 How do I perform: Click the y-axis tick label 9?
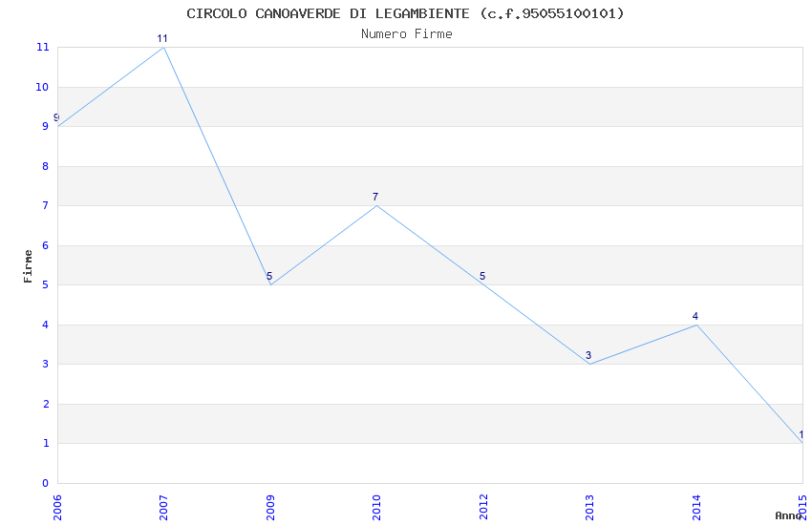[x=46, y=126]
